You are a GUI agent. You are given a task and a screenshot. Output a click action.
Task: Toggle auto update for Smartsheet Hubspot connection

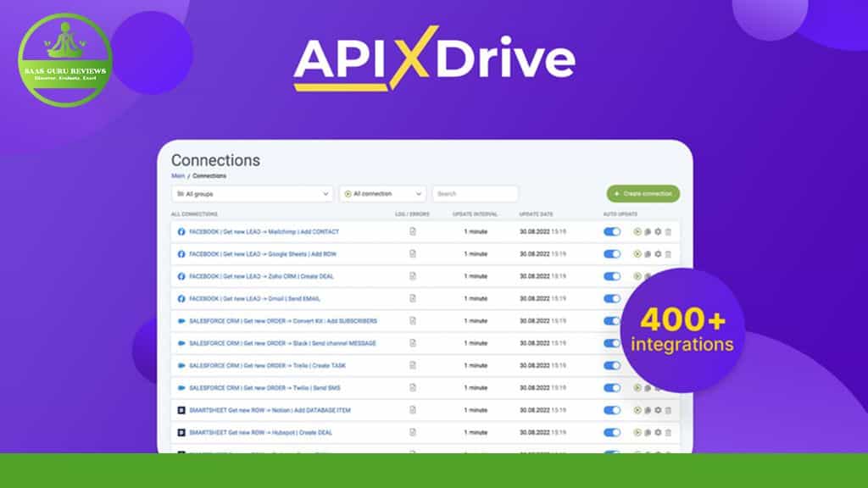[x=612, y=433]
